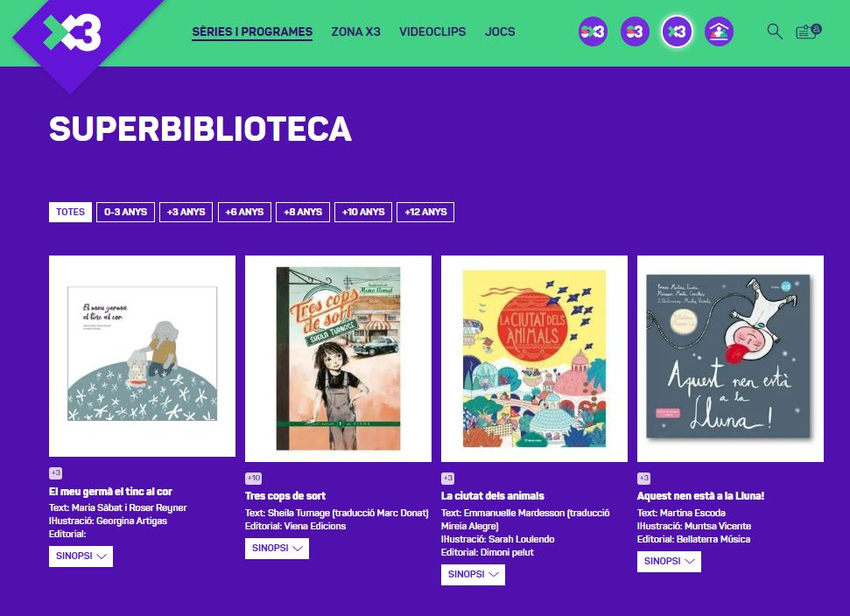This screenshot has width=850, height=616.
Task: Filter books by 0-3 ANYS
Action: [126, 212]
